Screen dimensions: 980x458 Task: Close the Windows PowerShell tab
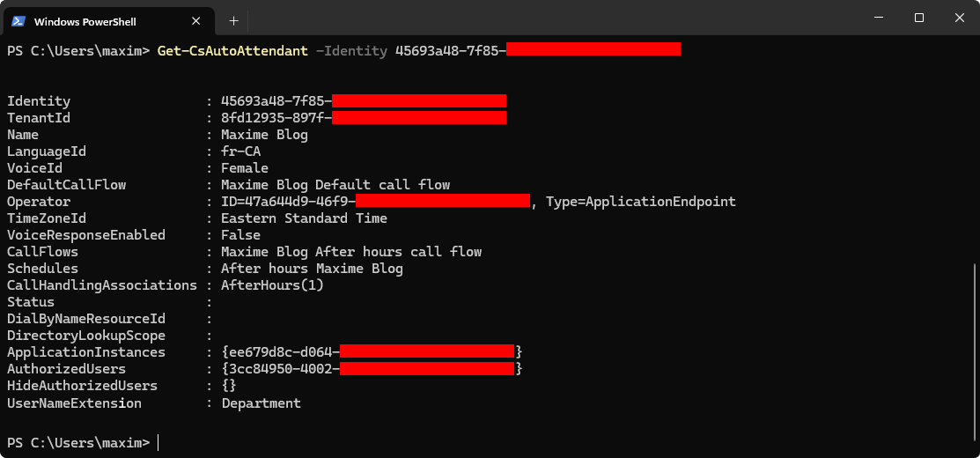[195, 19]
